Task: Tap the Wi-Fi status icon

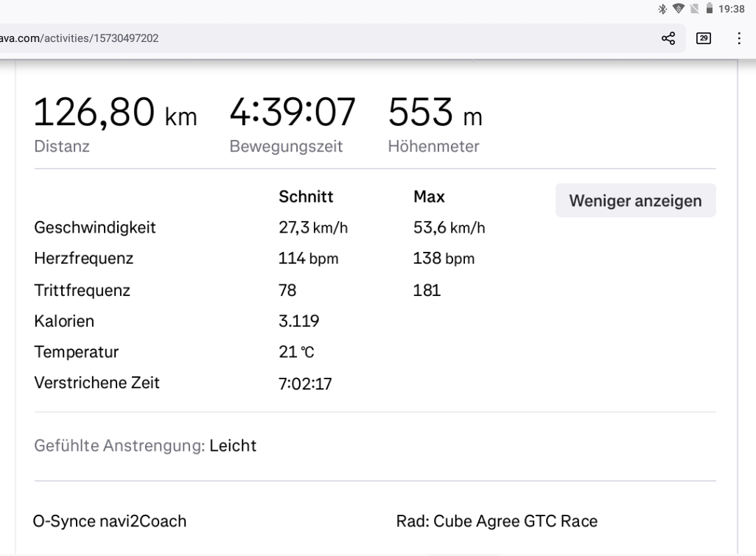Action: click(679, 9)
